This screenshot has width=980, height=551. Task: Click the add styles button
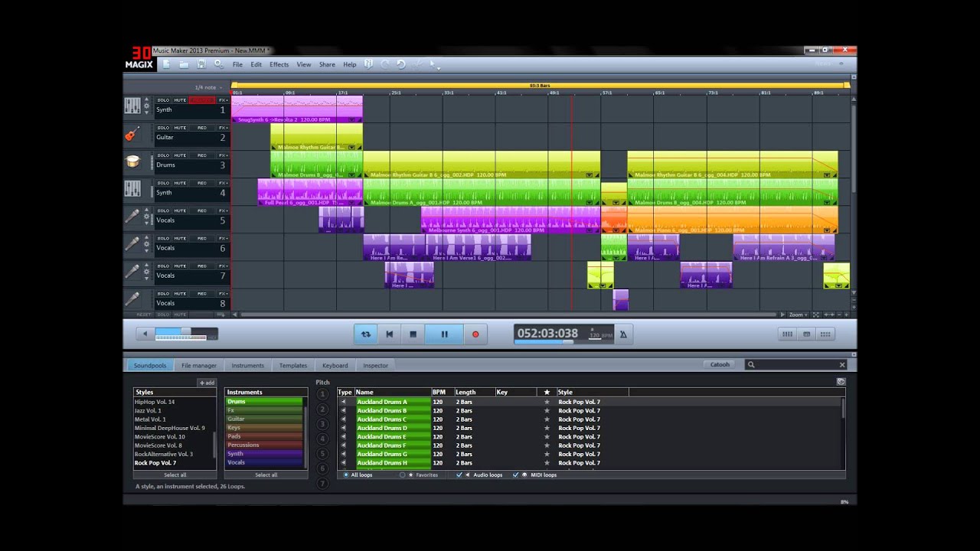(207, 383)
